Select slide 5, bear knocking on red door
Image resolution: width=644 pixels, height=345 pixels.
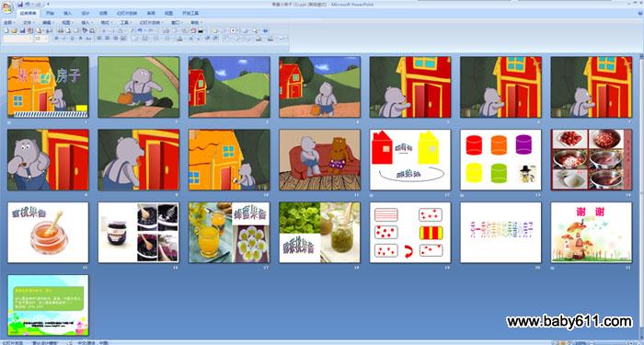point(410,87)
